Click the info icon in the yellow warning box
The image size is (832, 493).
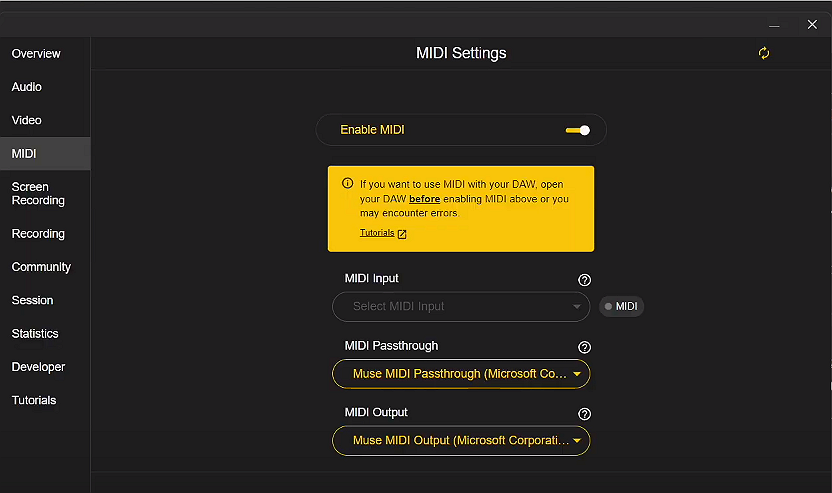(348, 183)
